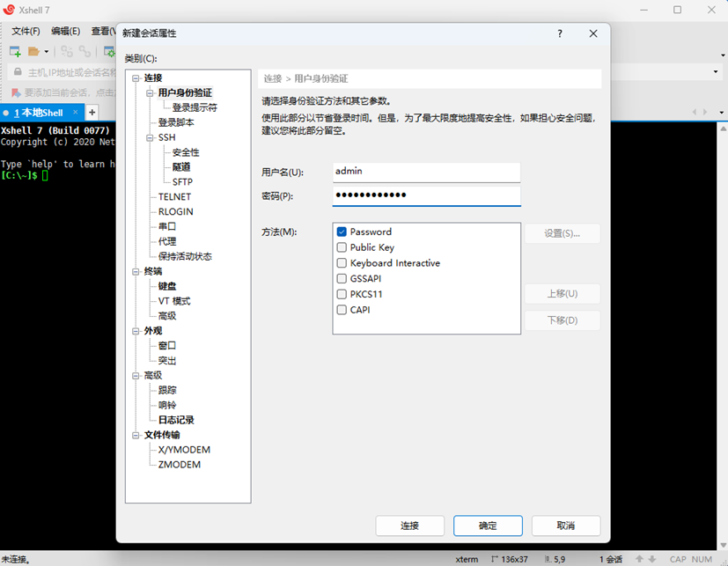The image size is (728, 566).
Task: Click the 密码 input field
Action: point(426,195)
